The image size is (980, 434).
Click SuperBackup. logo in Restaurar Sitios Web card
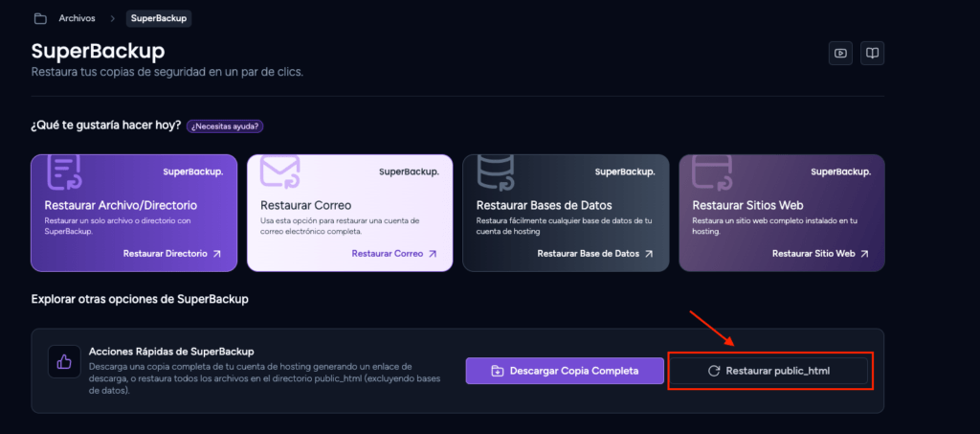click(x=840, y=171)
